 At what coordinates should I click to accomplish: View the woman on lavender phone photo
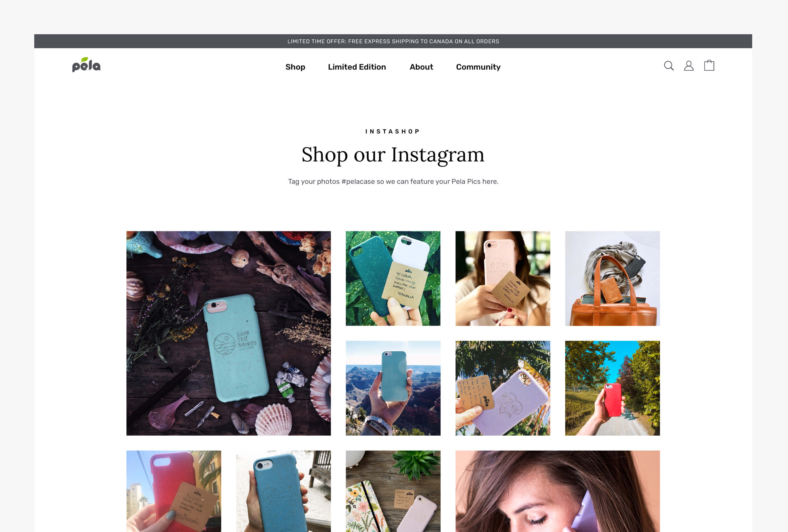pyautogui.click(x=558, y=491)
